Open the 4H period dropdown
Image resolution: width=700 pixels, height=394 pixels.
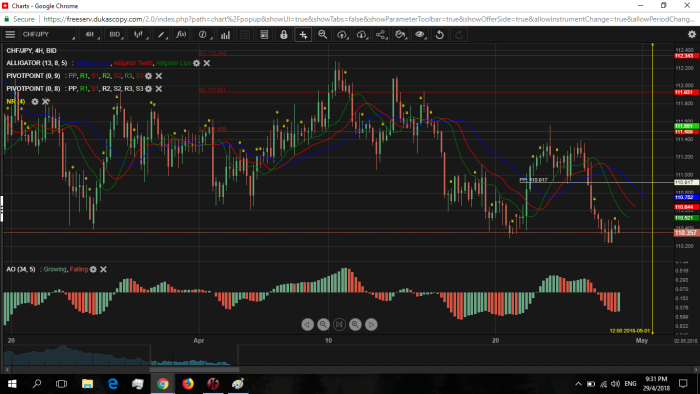91,34
